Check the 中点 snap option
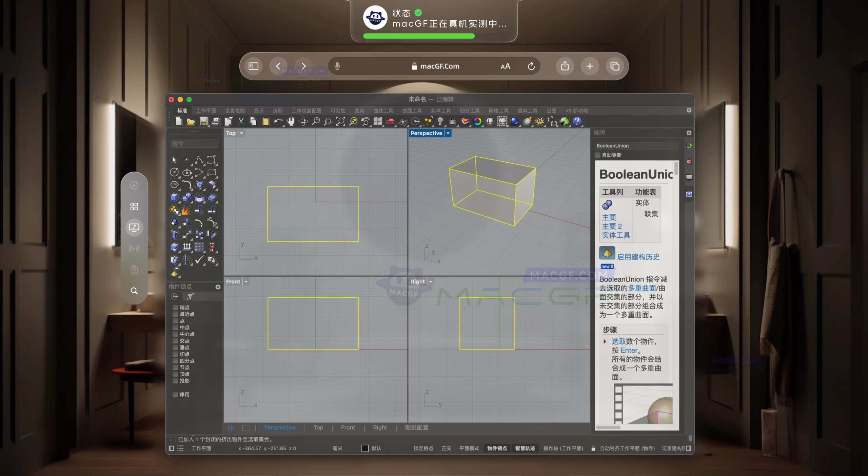Screen dimensions: 868x476 (175, 328)
